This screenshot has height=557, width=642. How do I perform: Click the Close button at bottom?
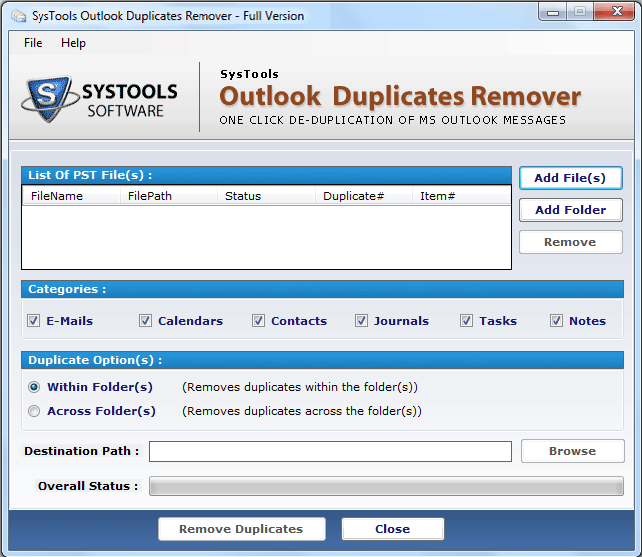393,529
